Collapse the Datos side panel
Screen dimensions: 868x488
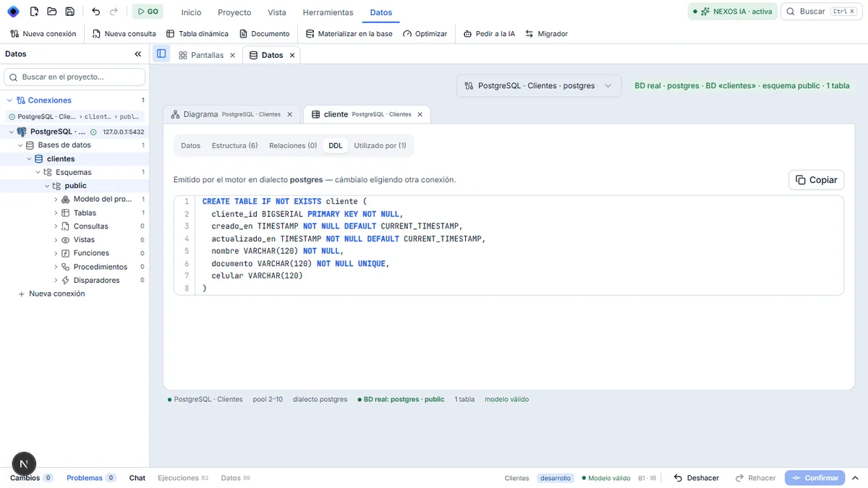pos(138,54)
